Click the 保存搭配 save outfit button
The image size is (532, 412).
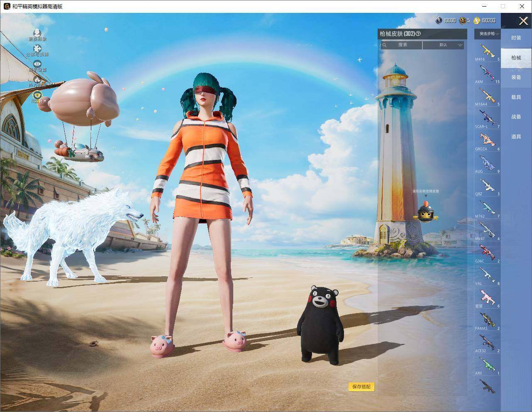[361, 387]
